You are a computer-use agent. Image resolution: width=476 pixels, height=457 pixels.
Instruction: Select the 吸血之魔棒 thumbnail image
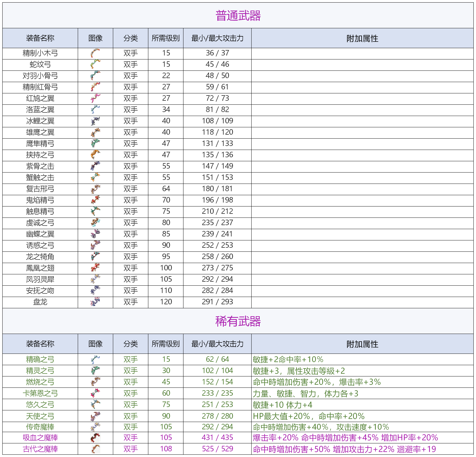tap(95, 438)
